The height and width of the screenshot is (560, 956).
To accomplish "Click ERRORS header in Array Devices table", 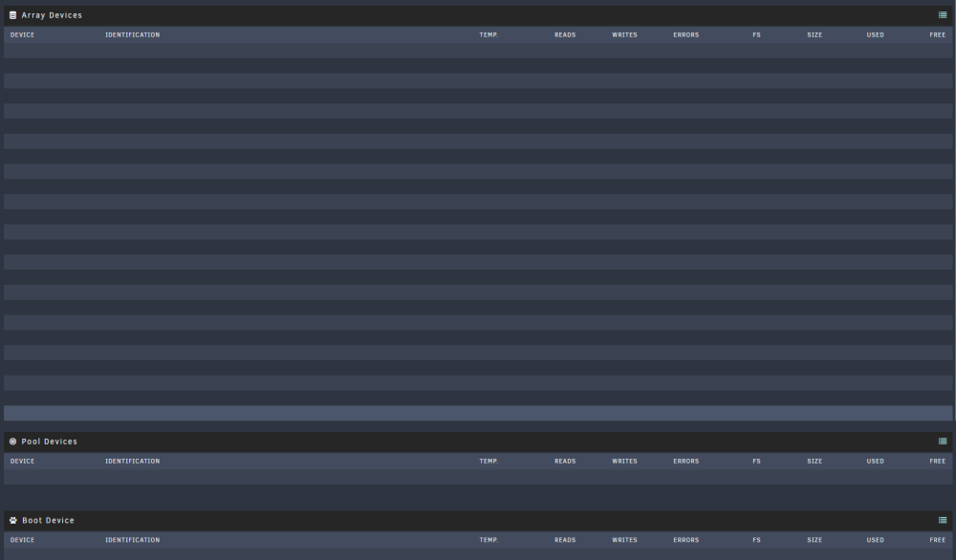I will [686, 34].
